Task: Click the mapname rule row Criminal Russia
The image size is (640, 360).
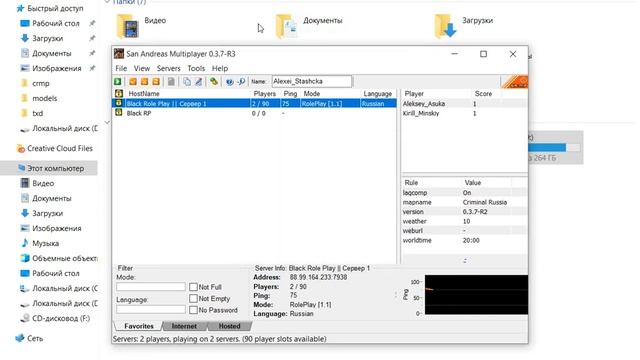Action: coord(464,202)
